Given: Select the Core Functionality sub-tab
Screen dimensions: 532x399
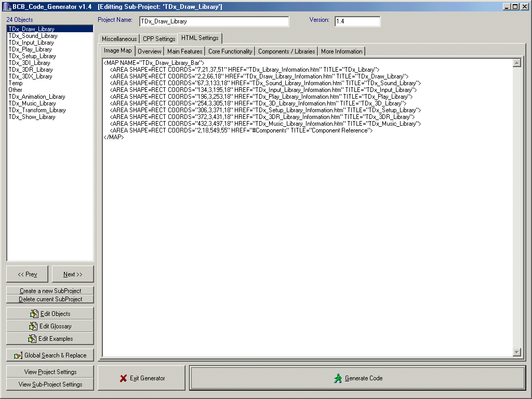Looking at the screenshot, I should [230, 51].
